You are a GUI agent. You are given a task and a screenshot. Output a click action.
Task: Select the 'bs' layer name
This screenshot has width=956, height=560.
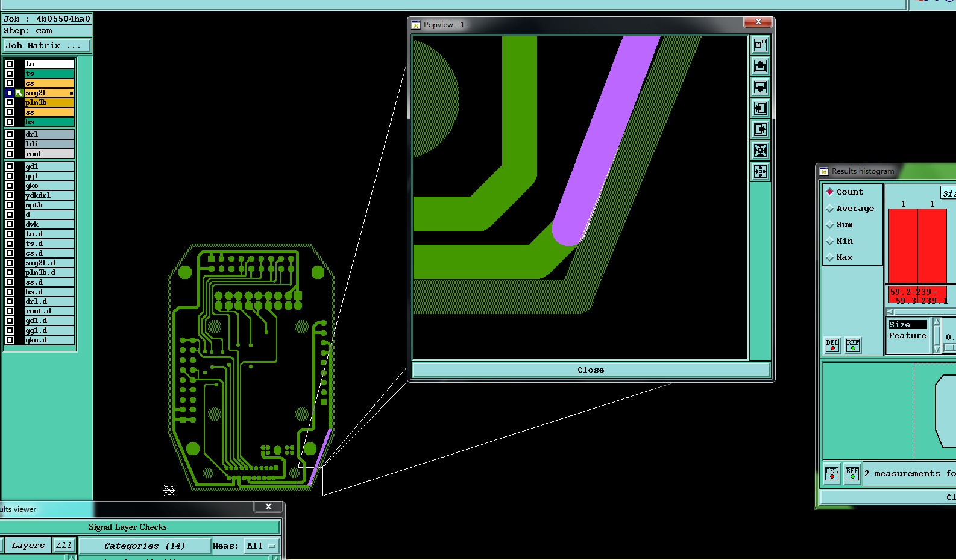tap(49, 122)
